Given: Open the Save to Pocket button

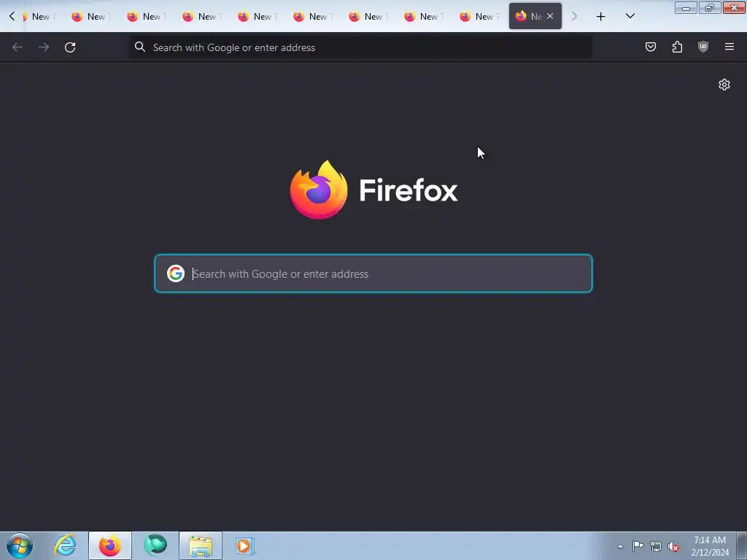Looking at the screenshot, I should 650,47.
